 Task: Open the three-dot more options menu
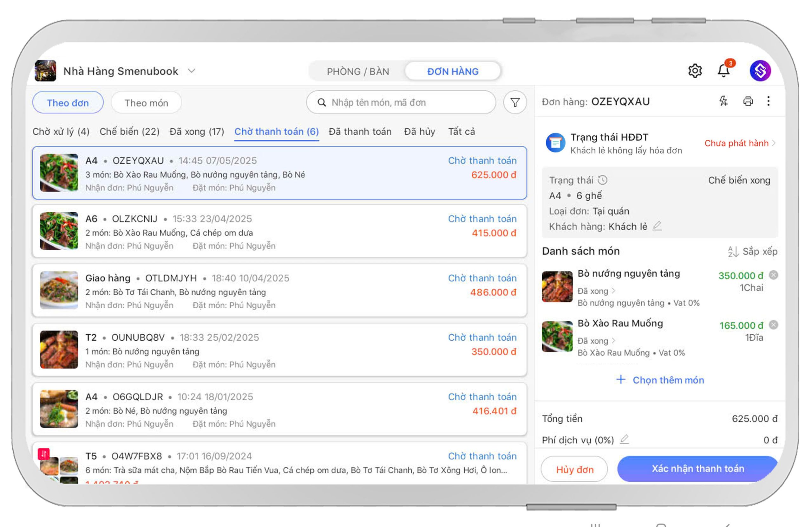768,101
